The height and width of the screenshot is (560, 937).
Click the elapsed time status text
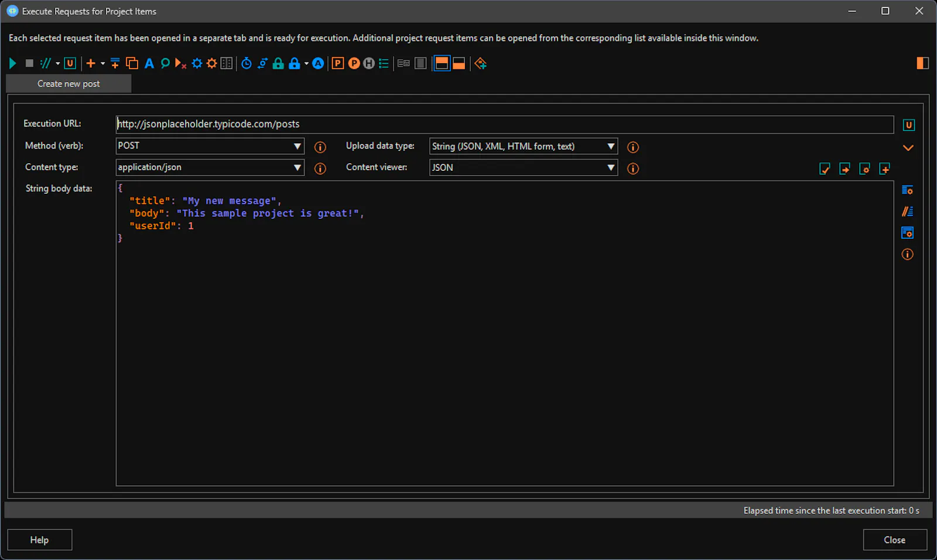tap(831, 510)
